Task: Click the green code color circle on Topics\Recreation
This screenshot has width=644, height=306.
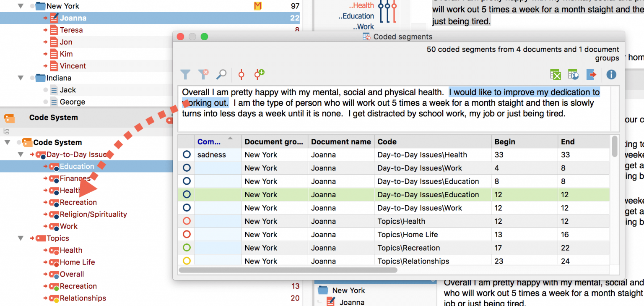Action: [186, 248]
